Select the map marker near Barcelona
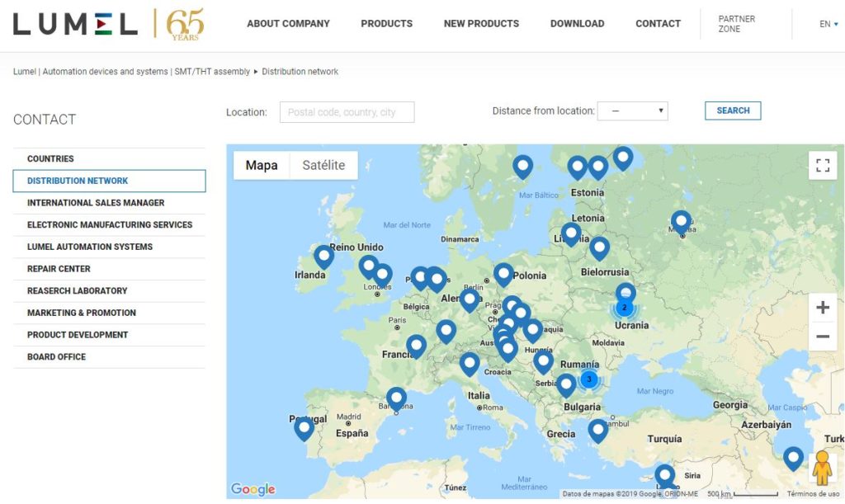This screenshot has height=504, width=845. [396, 399]
